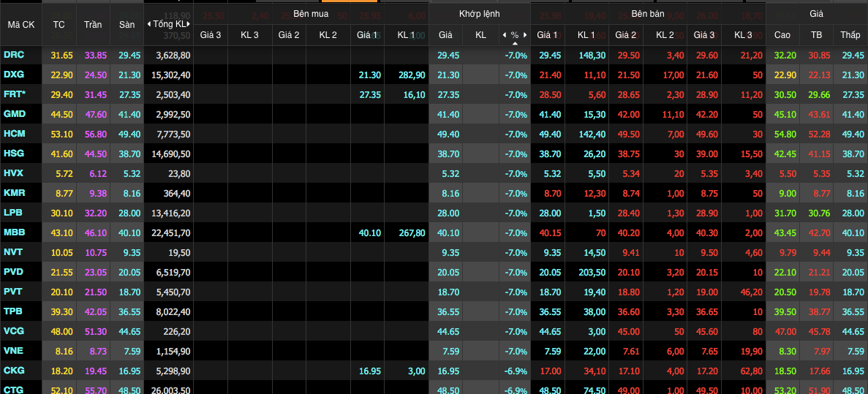868x394 pixels.
Task: Click left arrow beside Tổng KL header
Action: click(149, 24)
